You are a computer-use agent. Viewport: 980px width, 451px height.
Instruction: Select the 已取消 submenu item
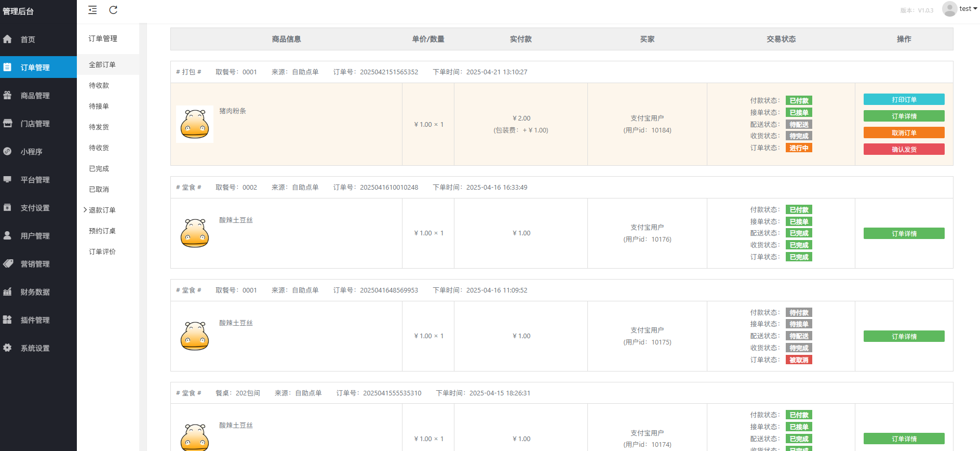108,189
